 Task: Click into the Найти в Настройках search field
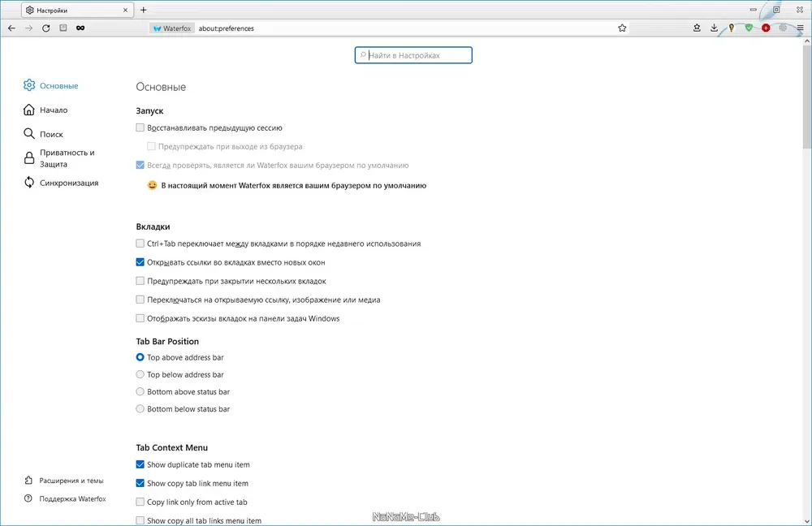coord(413,55)
